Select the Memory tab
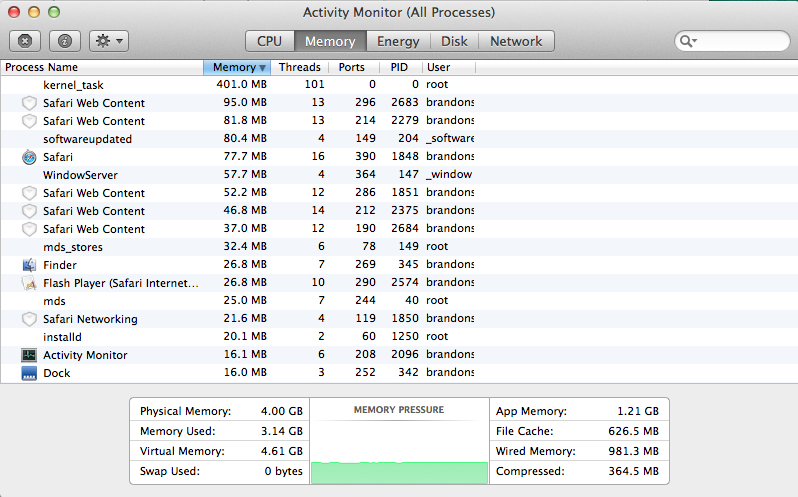This screenshot has height=497, width=798. (x=330, y=41)
